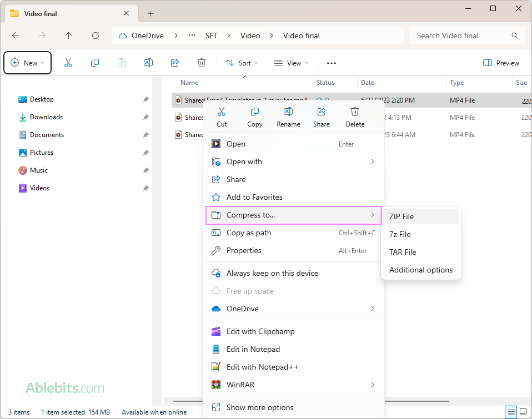Viewport: 532px width, 419px height.
Task: Select Show more options
Action: pos(294,407)
